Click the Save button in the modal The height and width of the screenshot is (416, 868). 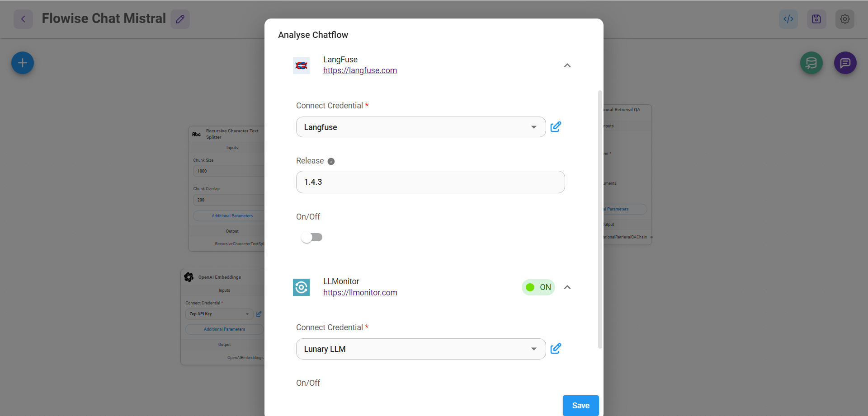(x=580, y=405)
